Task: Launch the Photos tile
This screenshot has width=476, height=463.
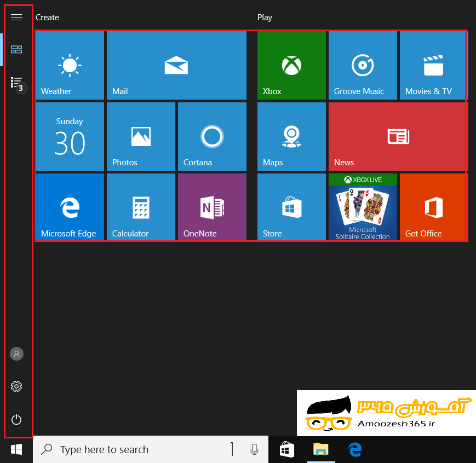Action: 141,136
